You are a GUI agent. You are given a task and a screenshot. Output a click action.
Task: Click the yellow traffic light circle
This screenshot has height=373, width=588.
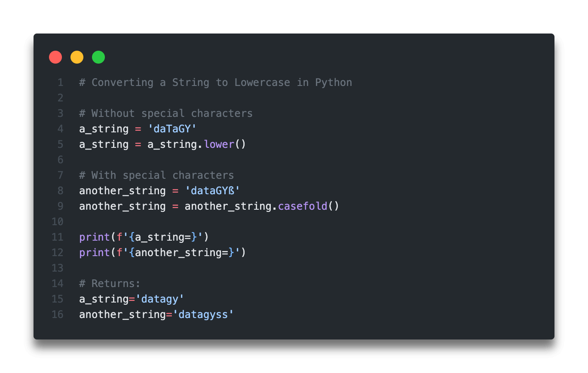coord(77,57)
